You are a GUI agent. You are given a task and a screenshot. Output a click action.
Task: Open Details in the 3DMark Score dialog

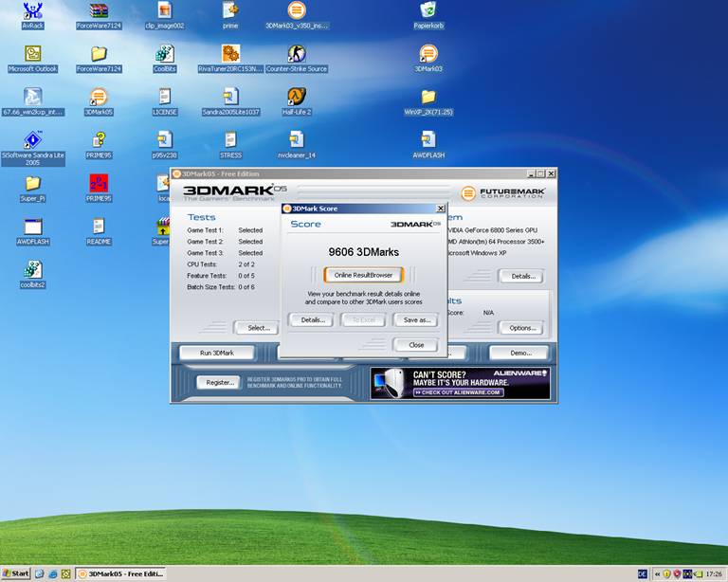pos(311,319)
